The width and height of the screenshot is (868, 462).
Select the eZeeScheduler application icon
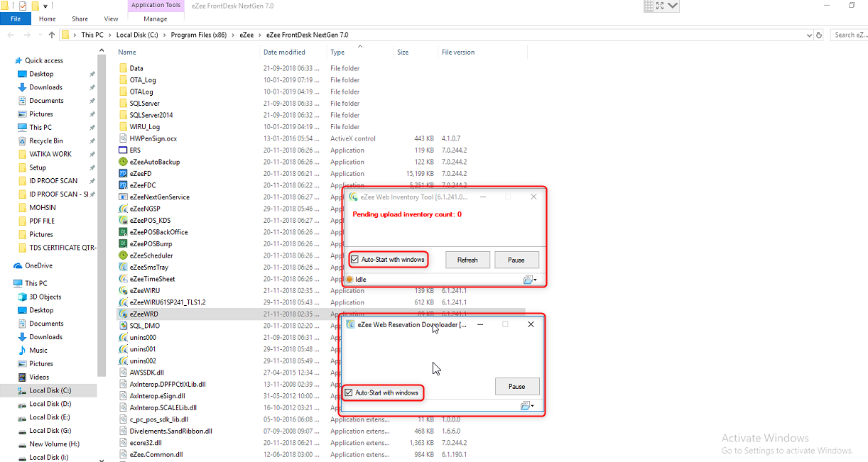tap(123, 255)
